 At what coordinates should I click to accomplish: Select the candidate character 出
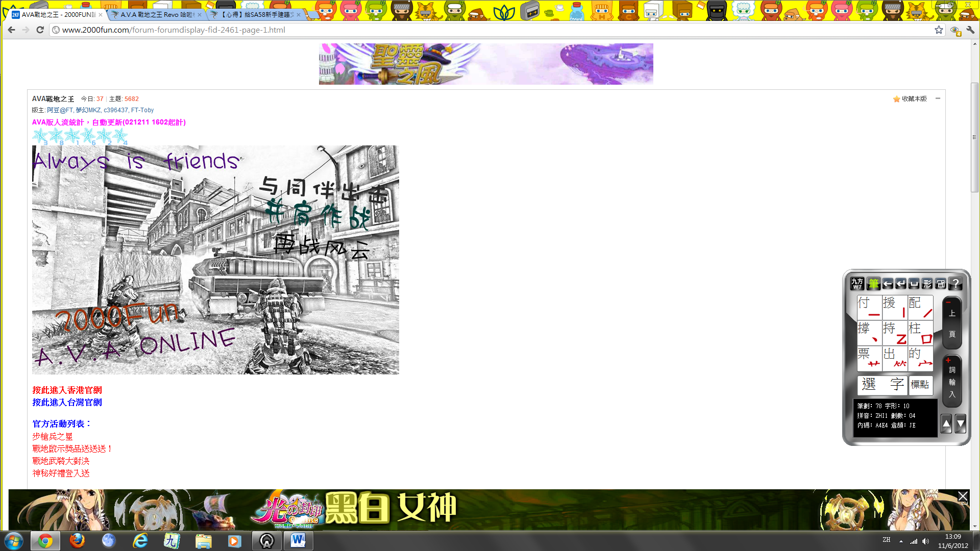[x=895, y=358]
